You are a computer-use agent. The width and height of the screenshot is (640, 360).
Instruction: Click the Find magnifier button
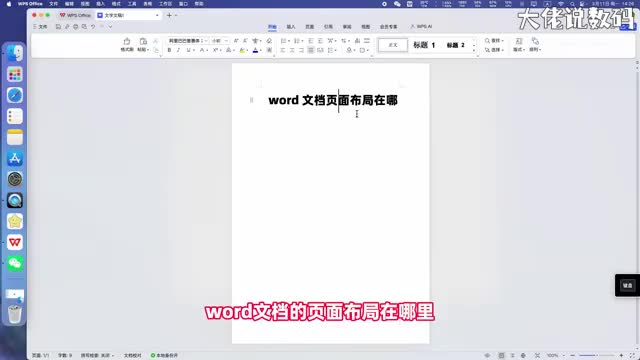494,41
